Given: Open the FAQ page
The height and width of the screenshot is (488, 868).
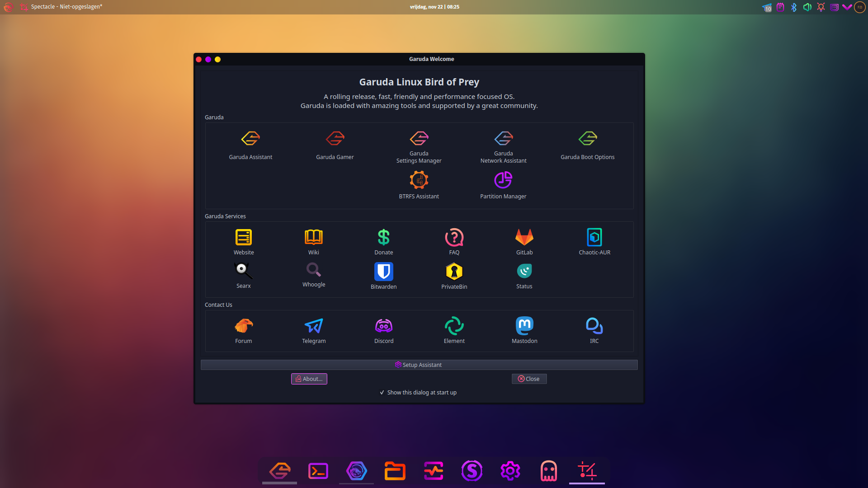Looking at the screenshot, I should click(454, 242).
